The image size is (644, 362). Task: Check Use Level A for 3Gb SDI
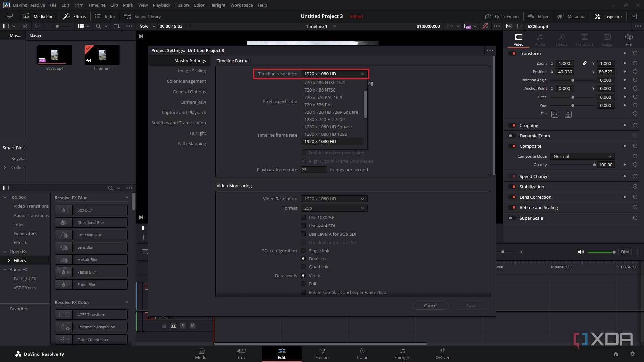click(303, 234)
